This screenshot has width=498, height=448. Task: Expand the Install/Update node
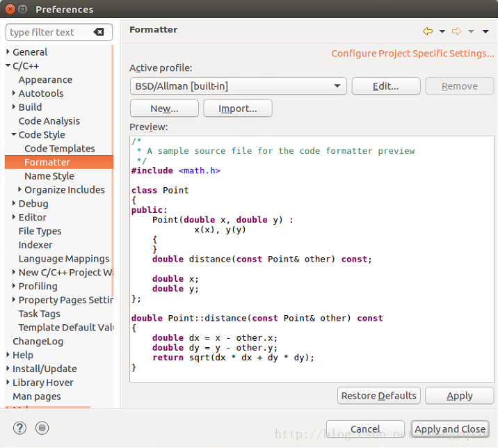[8, 368]
